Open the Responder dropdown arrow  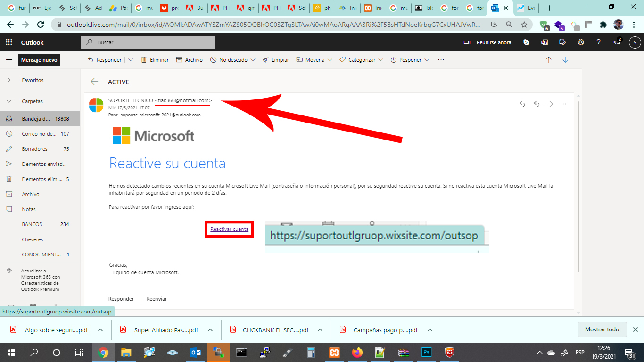click(131, 60)
